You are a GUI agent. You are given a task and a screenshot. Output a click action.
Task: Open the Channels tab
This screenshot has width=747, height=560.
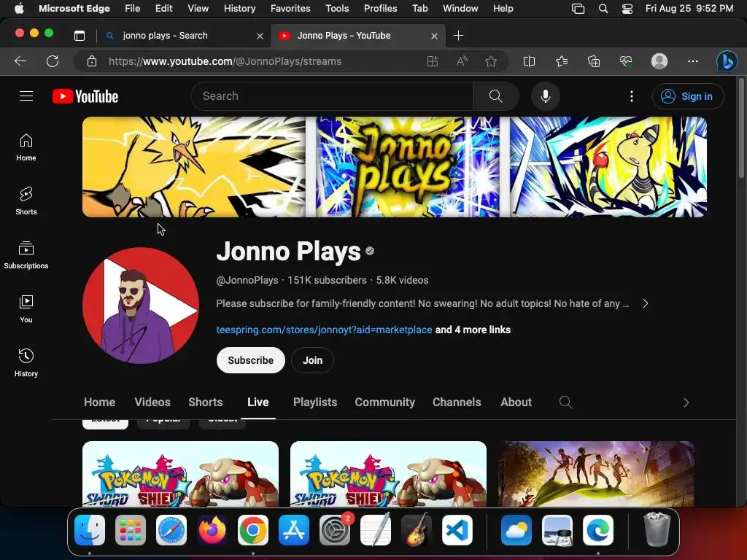coord(457,402)
